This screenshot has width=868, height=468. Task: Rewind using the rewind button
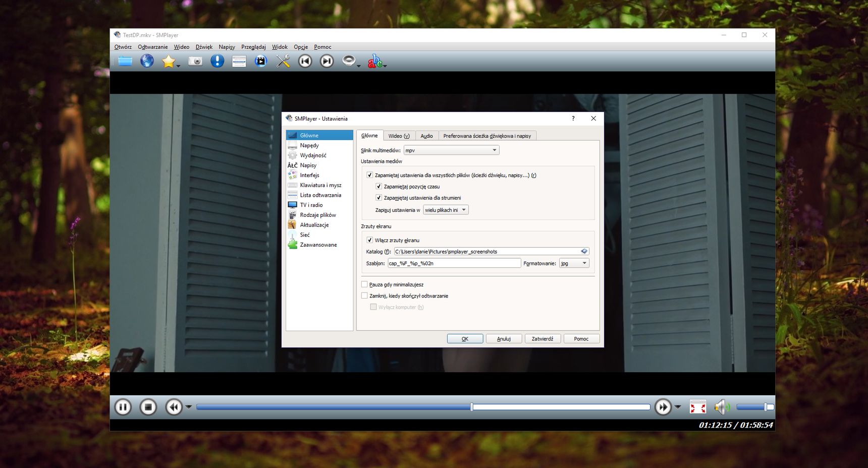point(174,407)
